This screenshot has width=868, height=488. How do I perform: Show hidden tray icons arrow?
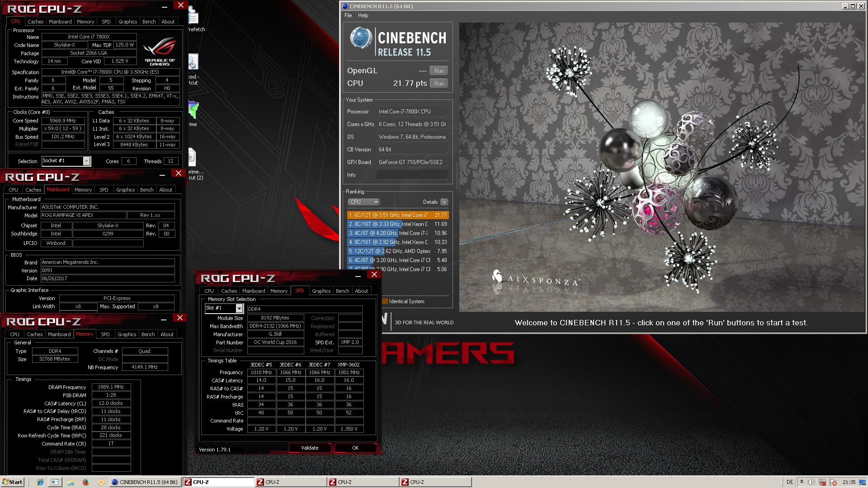pos(802,482)
